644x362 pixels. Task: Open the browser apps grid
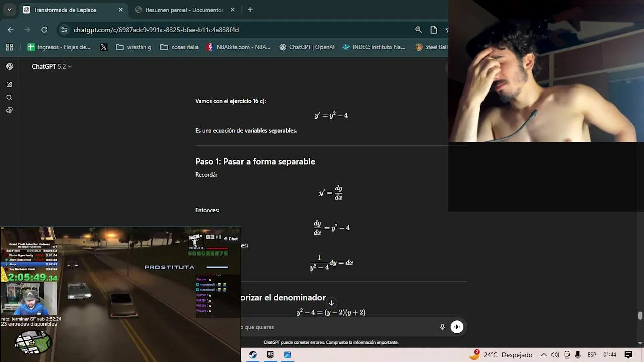coord(9,47)
